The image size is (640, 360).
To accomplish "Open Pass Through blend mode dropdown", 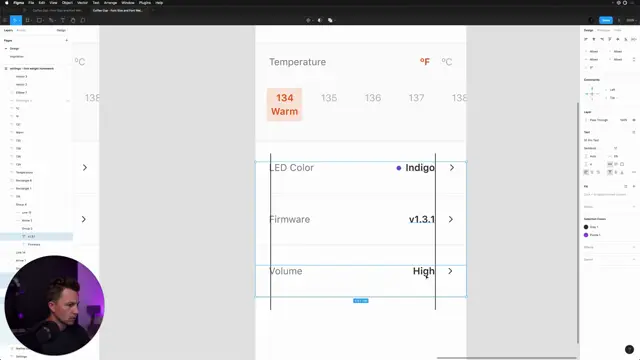I will pos(598,120).
